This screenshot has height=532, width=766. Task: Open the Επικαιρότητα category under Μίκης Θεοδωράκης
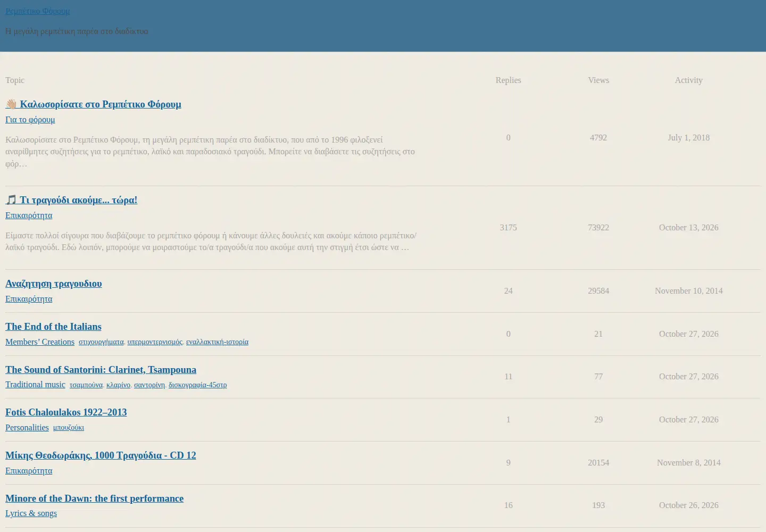(x=29, y=471)
